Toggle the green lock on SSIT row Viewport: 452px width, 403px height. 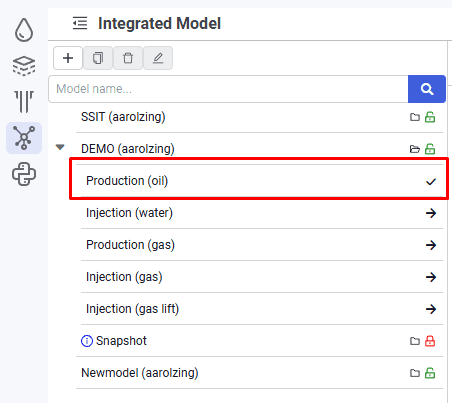coord(430,117)
